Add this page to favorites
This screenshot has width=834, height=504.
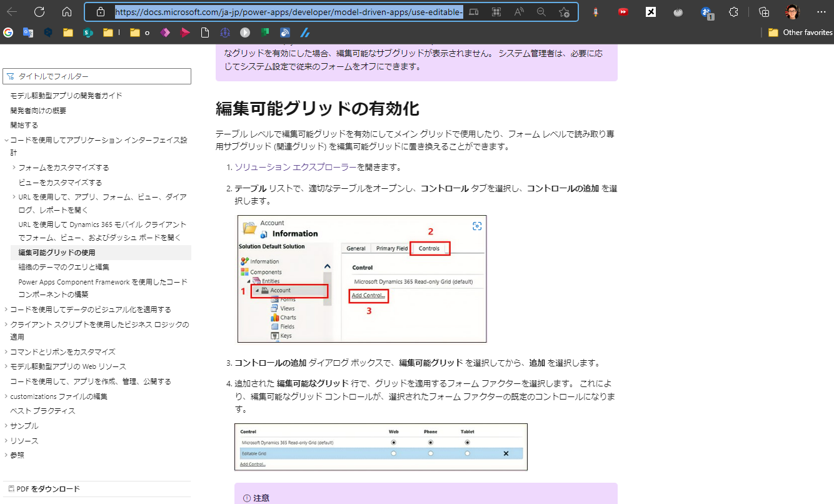(564, 12)
